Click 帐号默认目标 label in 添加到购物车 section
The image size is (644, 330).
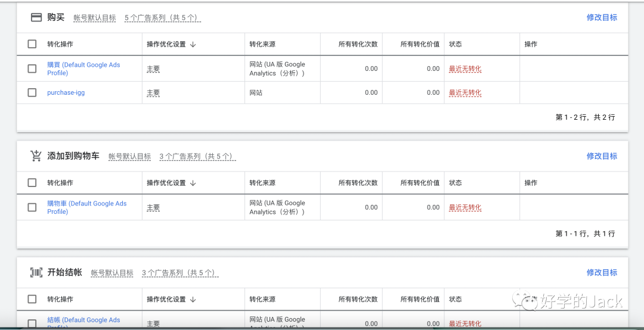(129, 157)
